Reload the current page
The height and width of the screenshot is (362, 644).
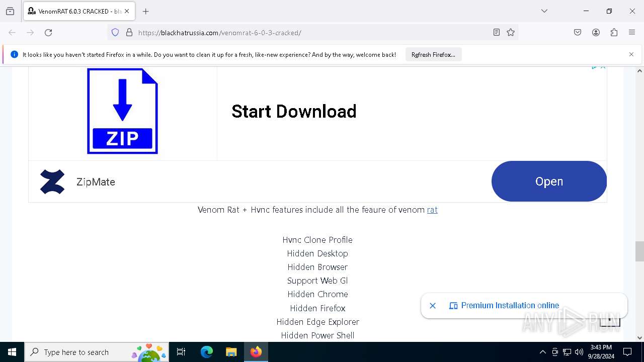click(x=48, y=33)
